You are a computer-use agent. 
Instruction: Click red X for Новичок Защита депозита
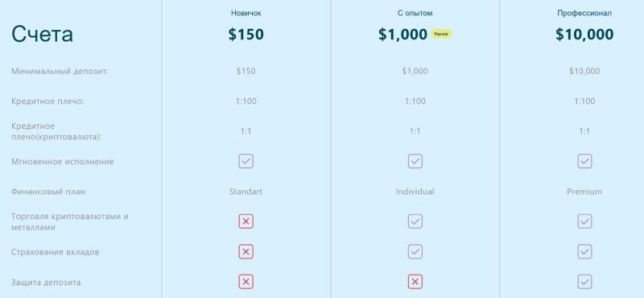point(246,282)
